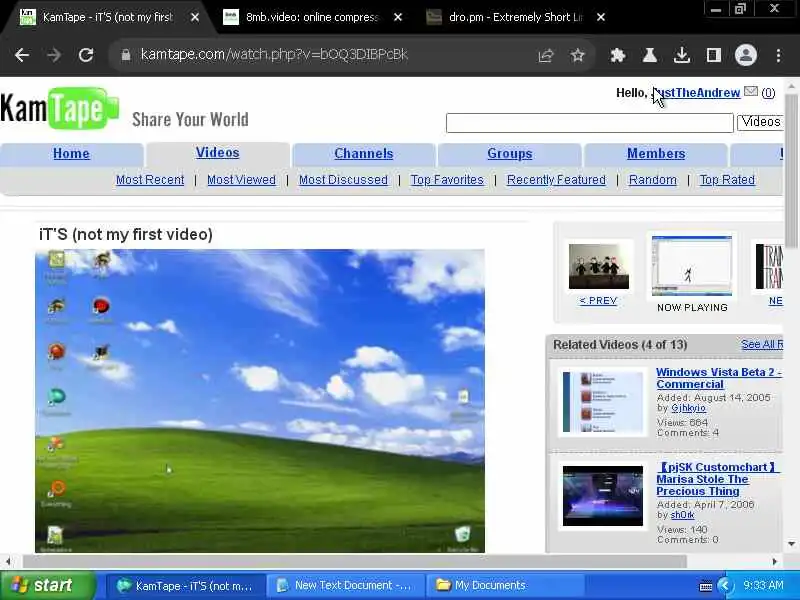
Task: Click the Recently Featured link
Action: point(557,180)
